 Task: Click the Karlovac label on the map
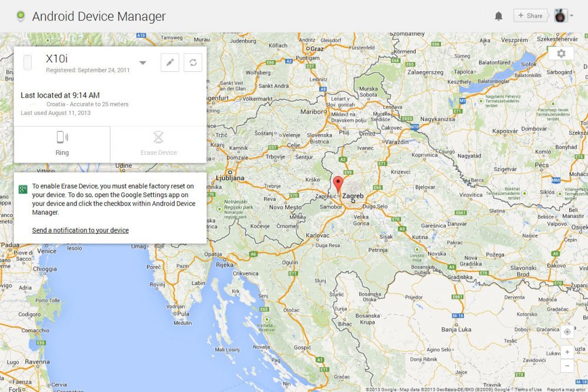[x=318, y=235]
